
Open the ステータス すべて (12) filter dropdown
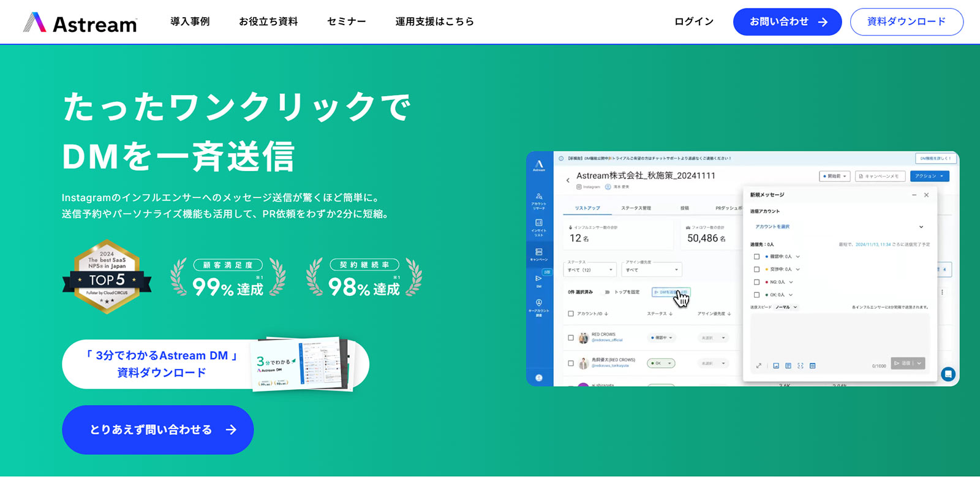click(x=590, y=270)
